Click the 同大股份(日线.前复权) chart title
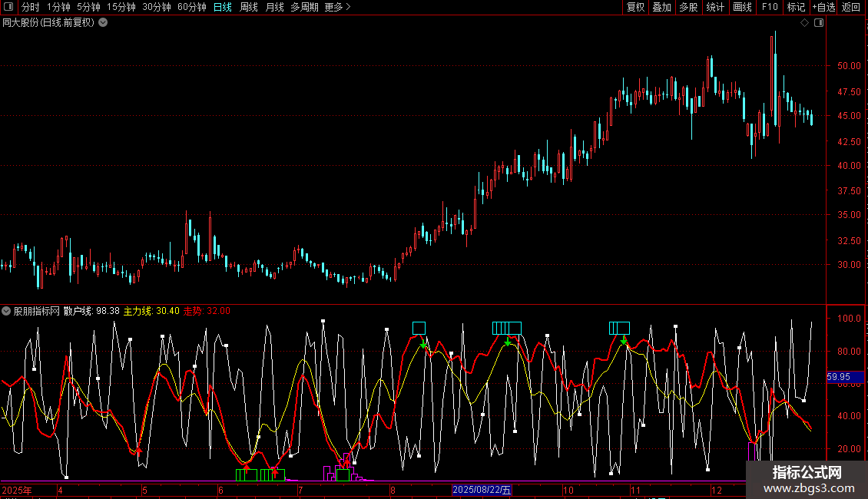 (x=48, y=23)
